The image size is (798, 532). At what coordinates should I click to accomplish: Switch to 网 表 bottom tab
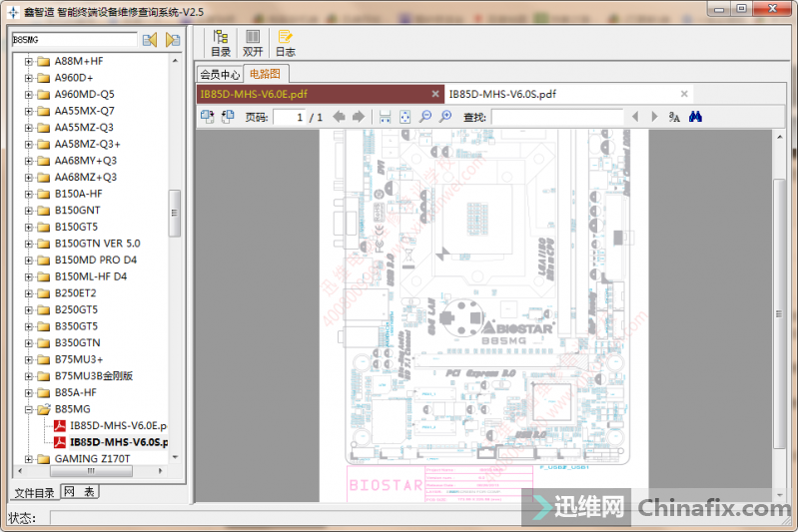click(79, 491)
